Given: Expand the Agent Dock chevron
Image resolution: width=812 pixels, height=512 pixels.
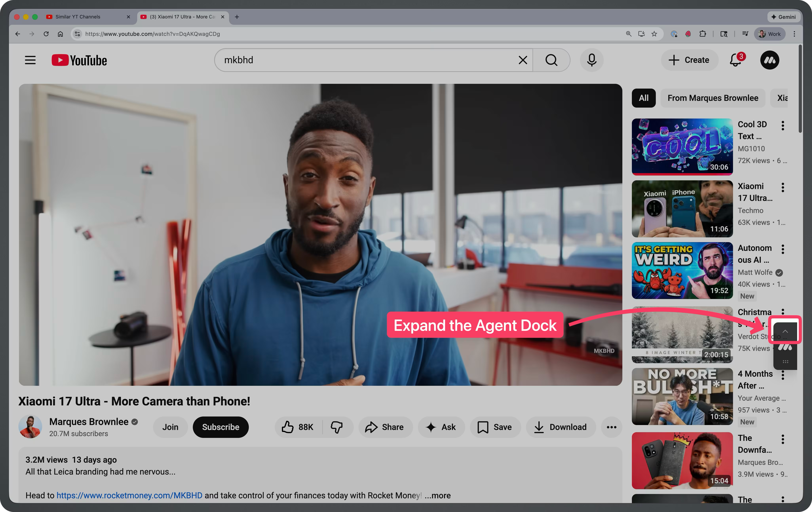Looking at the screenshot, I should click(x=785, y=331).
